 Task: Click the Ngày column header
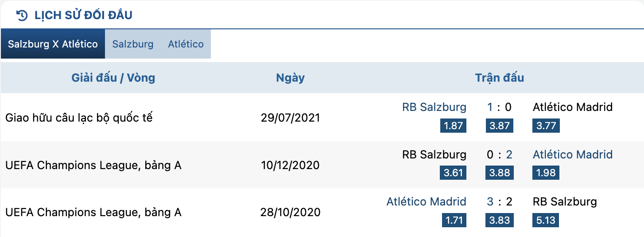click(291, 78)
